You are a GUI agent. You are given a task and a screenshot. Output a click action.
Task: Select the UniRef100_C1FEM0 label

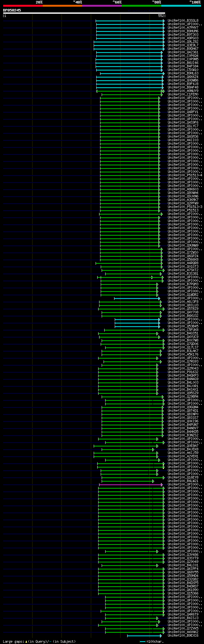(x=183, y=95)
